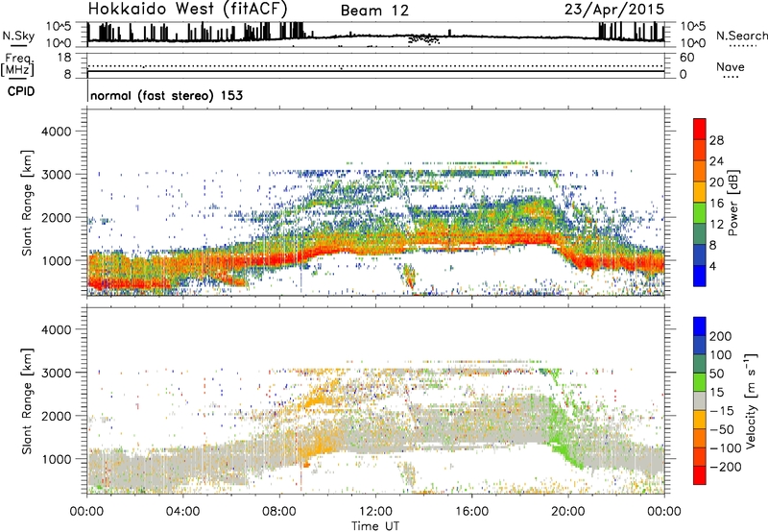The width and height of the screenshot is (768, 532).
Task: Click the '4' power colorbar tick
Action: pos(712,266)
